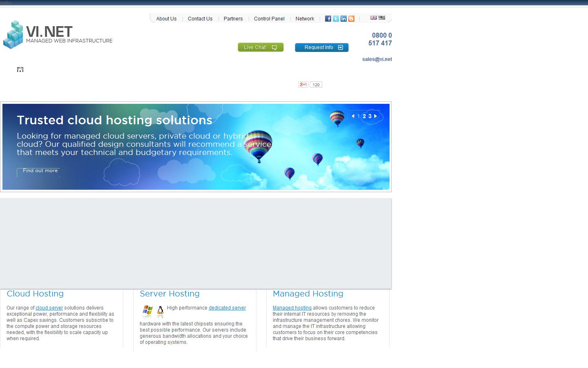Click the small home breadcrumb icon

click(20, 69)
